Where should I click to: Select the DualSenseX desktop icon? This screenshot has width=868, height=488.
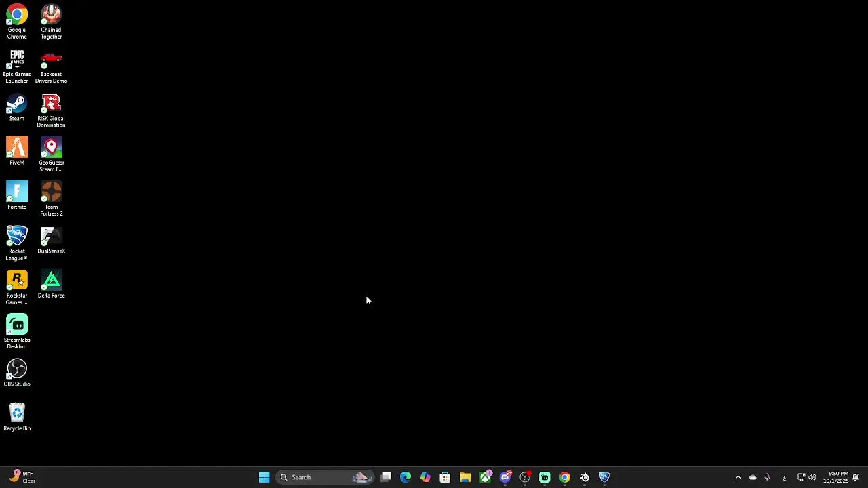pyautogui.click(x=51, y=240)
